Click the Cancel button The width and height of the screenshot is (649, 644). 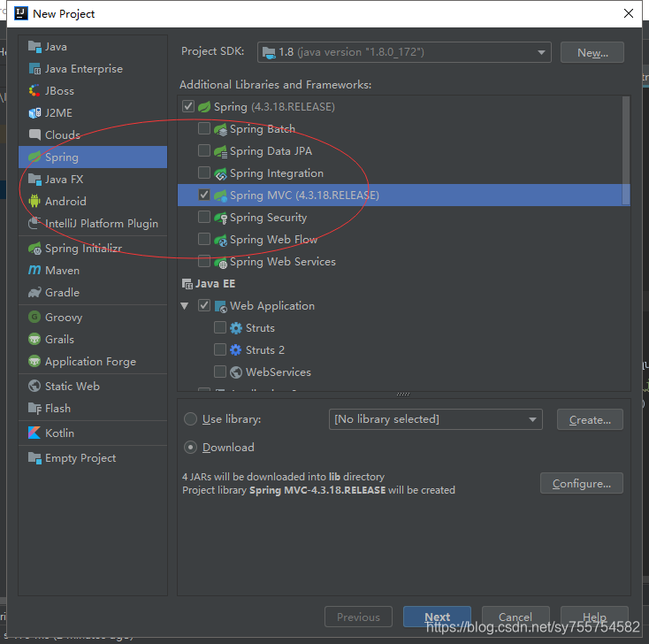pos(515,617)
